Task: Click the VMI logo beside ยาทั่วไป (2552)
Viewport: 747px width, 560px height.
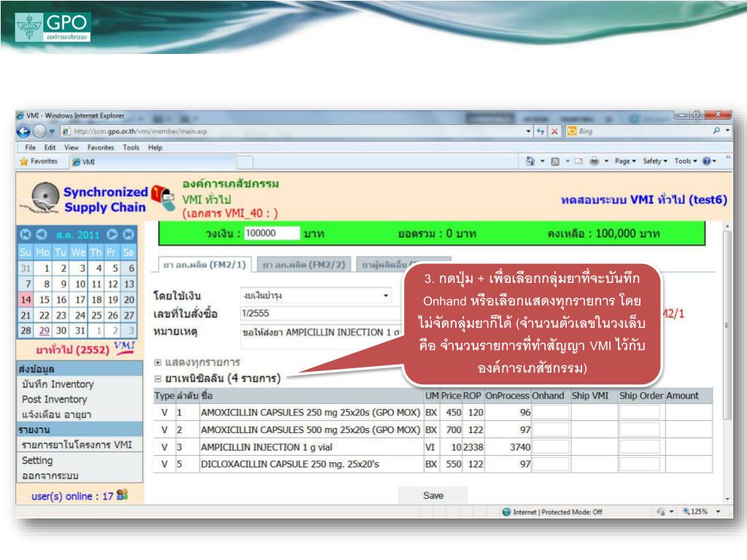Action: pyautogui.click(x=124, y=346)
